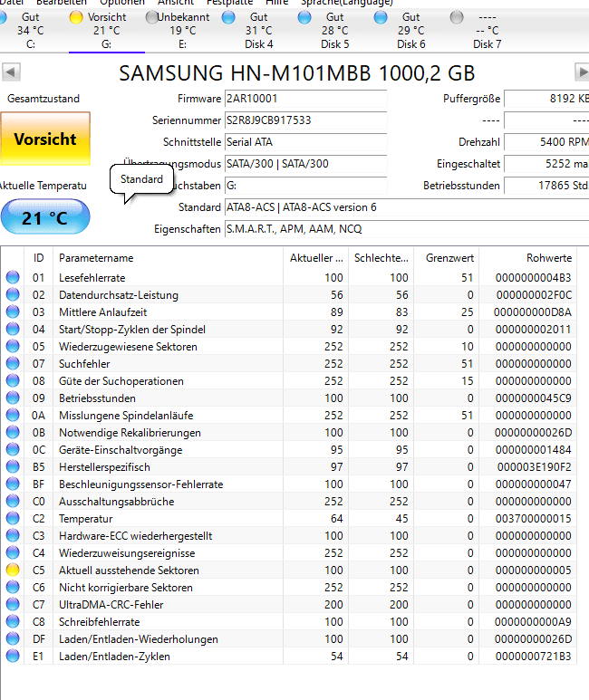589x700 pixels.
Task: Click status icon for Misslungene Spindelanläufe row
Action: click(x=13, y=415)
